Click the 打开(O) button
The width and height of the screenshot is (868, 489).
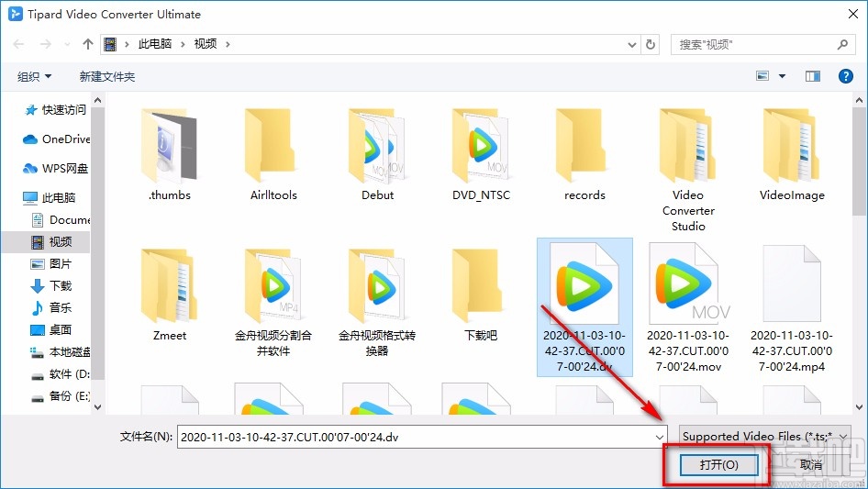(x=718, y=464)
